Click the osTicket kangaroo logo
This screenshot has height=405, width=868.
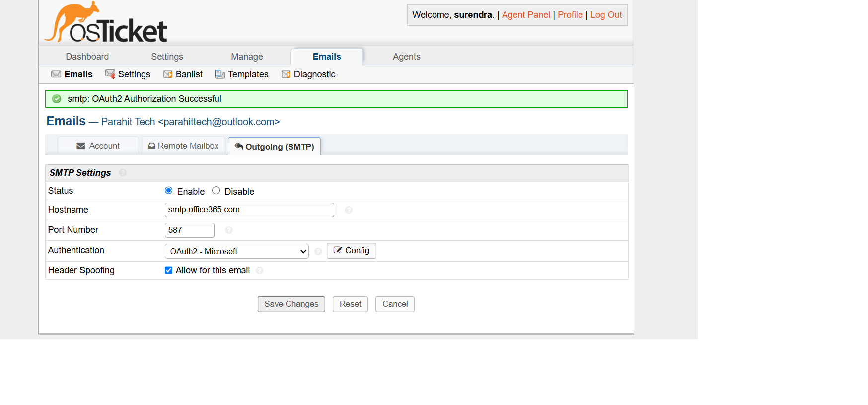coord(106,23)
